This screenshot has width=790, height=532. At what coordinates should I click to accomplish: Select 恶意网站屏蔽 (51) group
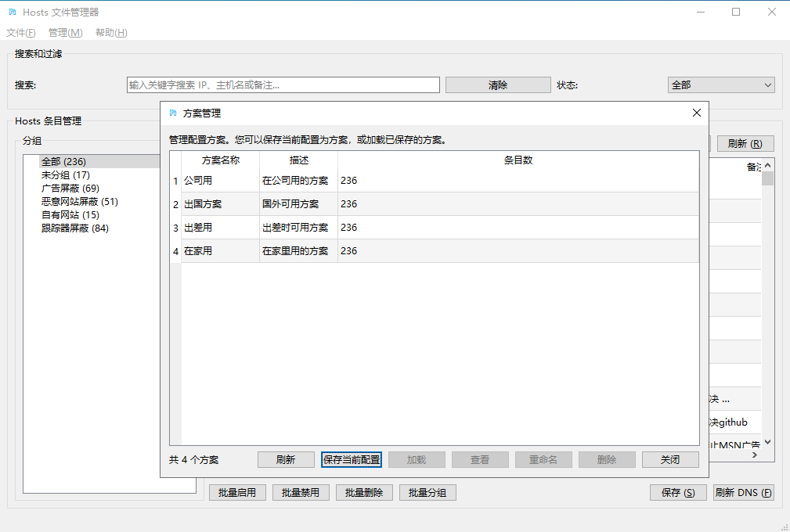(x=80, y=202)
